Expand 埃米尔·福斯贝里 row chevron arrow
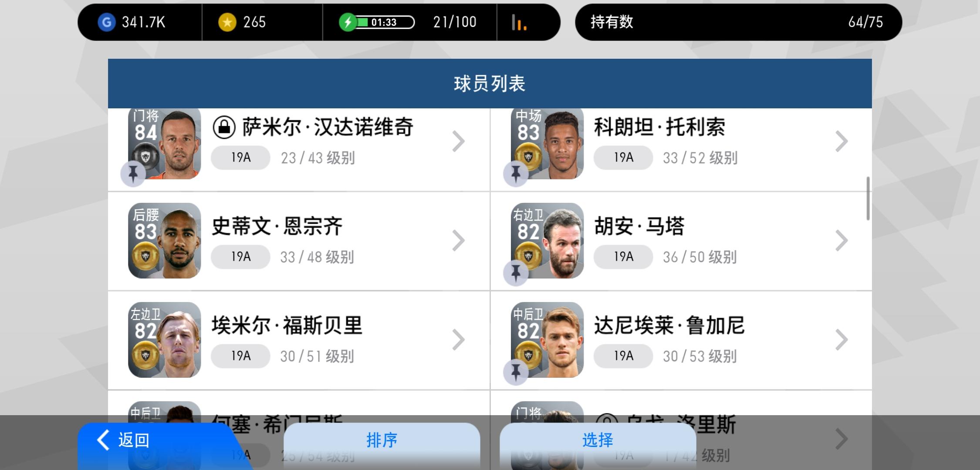 click(x=459, y=340)
